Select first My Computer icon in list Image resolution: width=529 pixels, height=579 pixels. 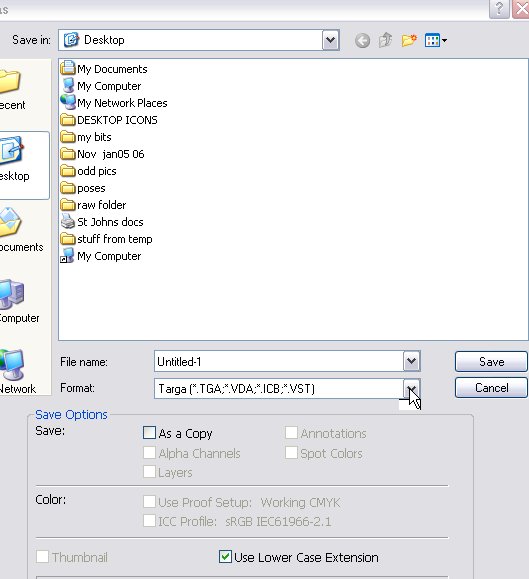coord(68,85)
